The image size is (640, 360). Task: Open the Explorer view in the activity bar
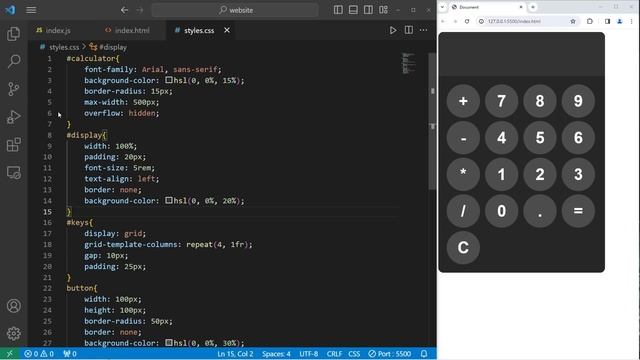pos(13,33)
